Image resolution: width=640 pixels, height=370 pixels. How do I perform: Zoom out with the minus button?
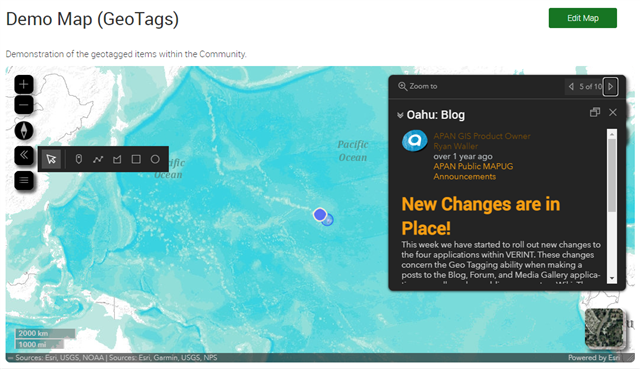[x=24, y=105]
